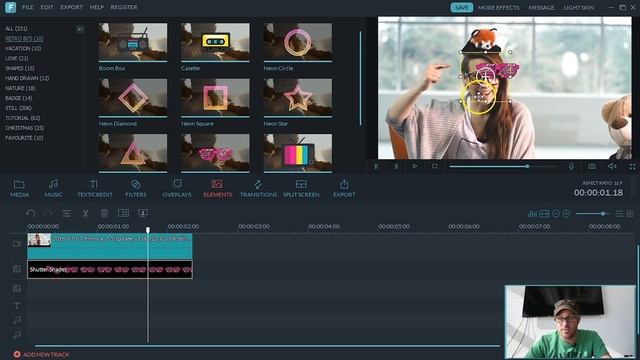
Task: Click the first music track icon
Action: 17,320
